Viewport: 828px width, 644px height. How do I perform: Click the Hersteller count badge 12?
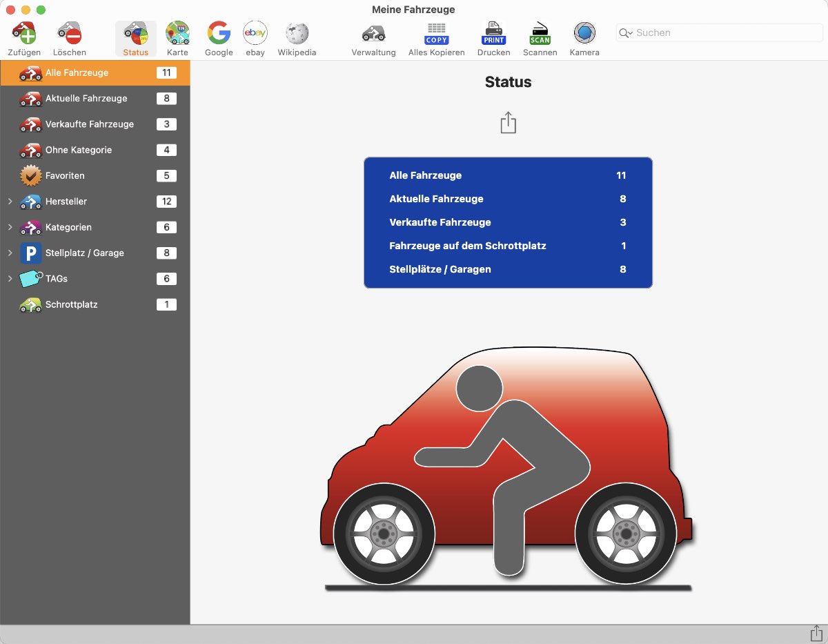pyautogui.click(x=166, y=202)
